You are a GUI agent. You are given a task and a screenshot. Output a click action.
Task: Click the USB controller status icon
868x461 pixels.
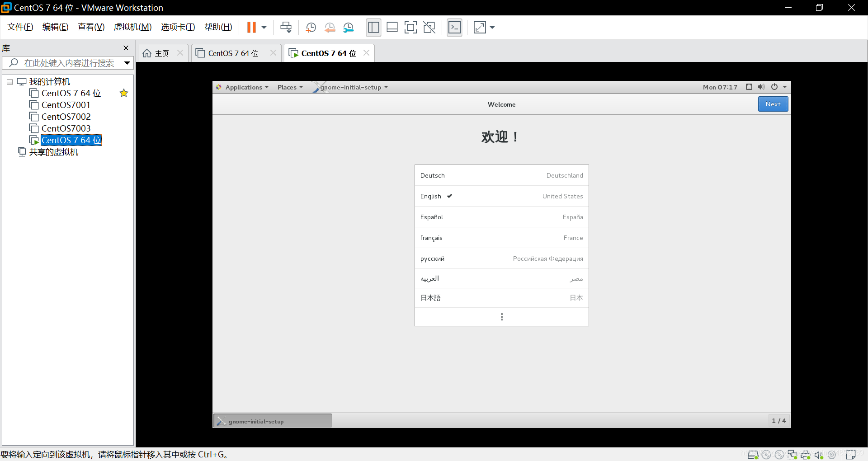[x=832, y=455]
